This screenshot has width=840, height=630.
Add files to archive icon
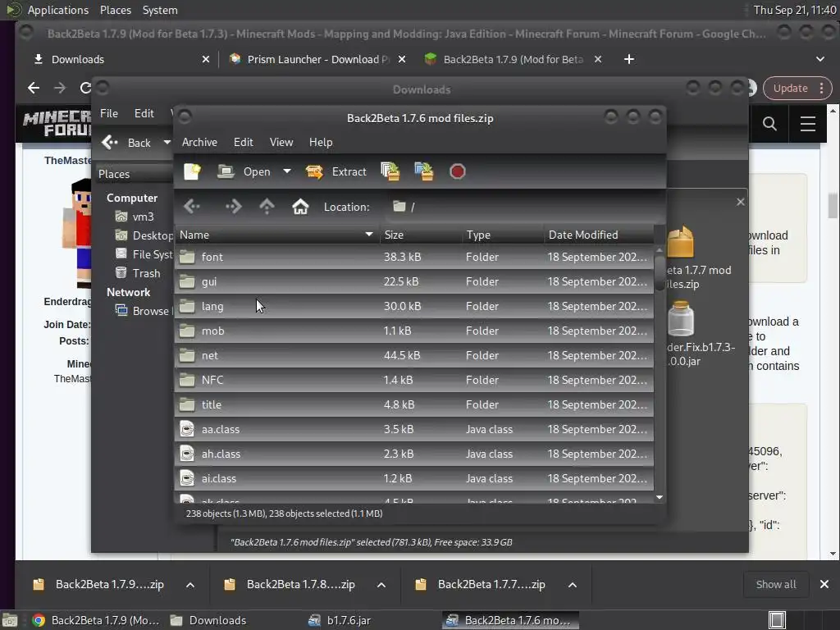[390, 171]
